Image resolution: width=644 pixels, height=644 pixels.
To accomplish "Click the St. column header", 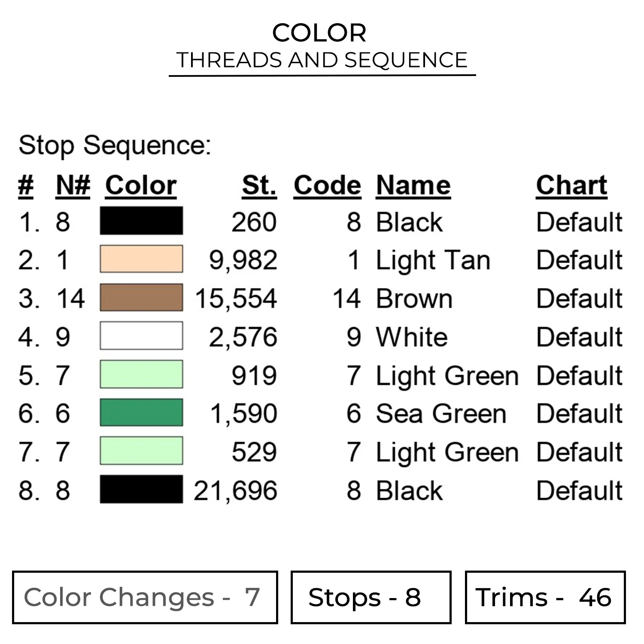I will click(259, 185).
